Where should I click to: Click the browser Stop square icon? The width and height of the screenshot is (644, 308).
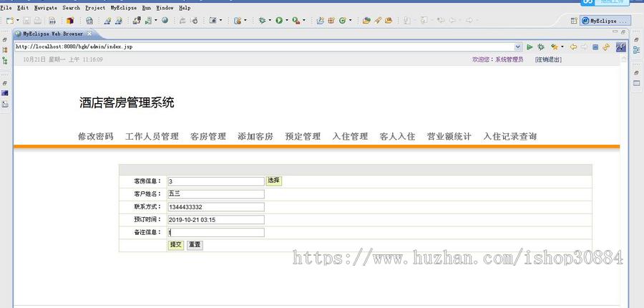point(595,47)
